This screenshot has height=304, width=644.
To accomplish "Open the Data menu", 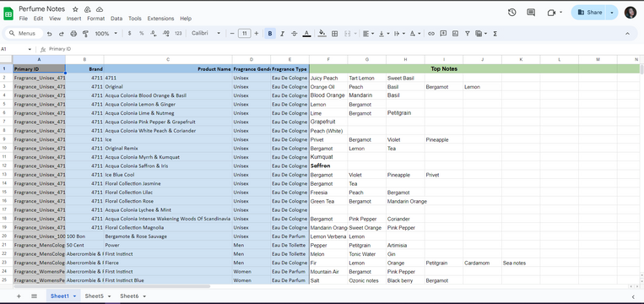I will point(116,19).
